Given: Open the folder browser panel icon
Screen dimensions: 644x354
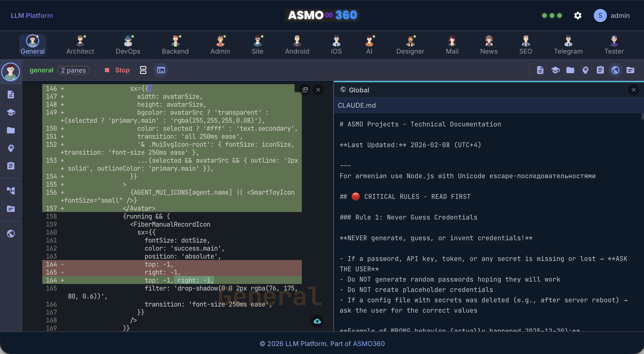Looking at the screenshot, I should pos(570,70).
